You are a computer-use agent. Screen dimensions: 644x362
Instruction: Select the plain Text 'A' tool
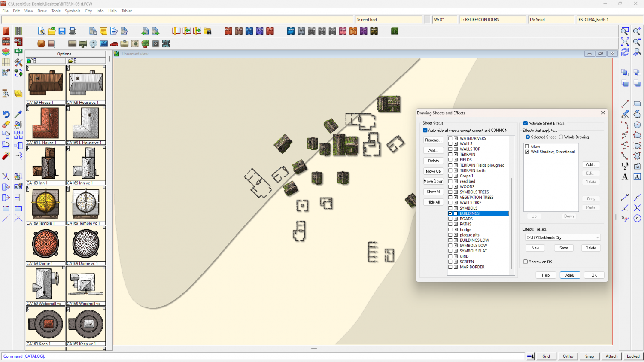coord(625,176)
